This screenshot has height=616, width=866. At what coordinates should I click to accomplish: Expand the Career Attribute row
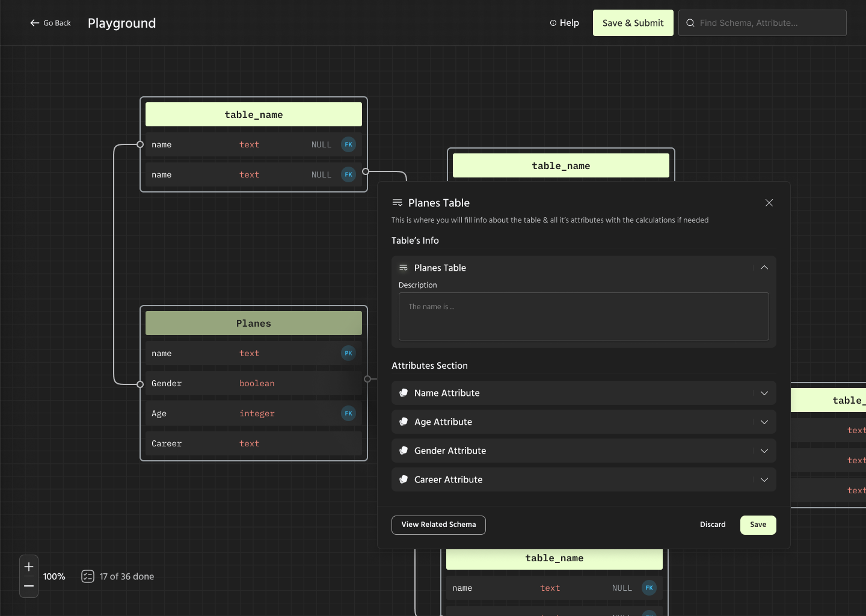pos(584,479)
